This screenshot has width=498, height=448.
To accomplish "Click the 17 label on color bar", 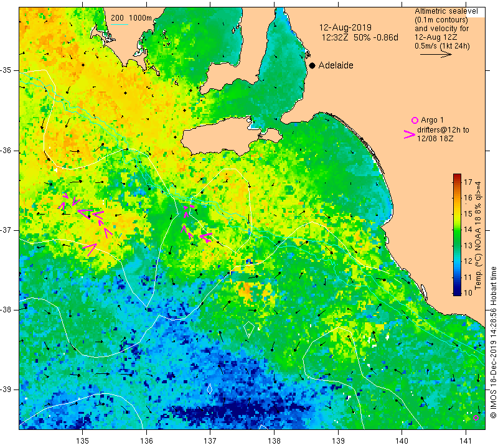I will tap(468, 182).
